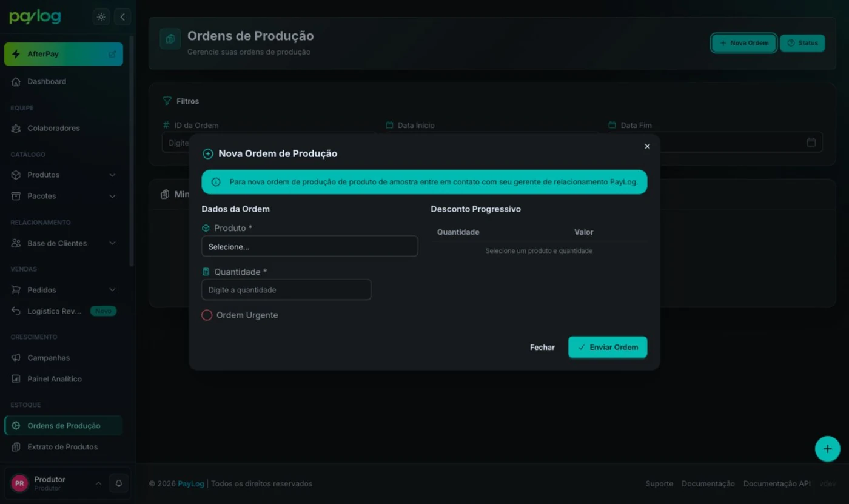Close the Nova Ordem de Produção dialog
The image size is (849, 504).
pyautogui.click(x=647, y=146)
